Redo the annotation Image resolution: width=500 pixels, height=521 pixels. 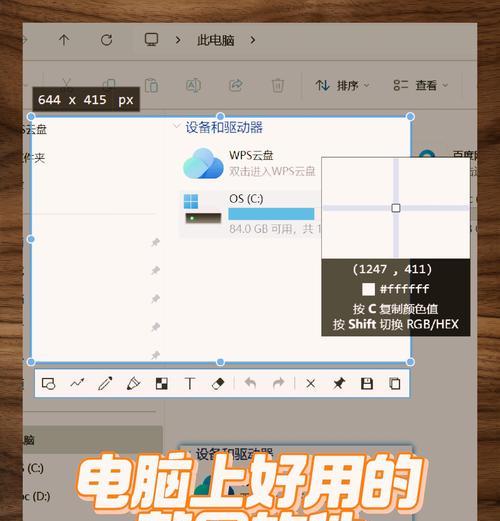(x=278, y=384)
